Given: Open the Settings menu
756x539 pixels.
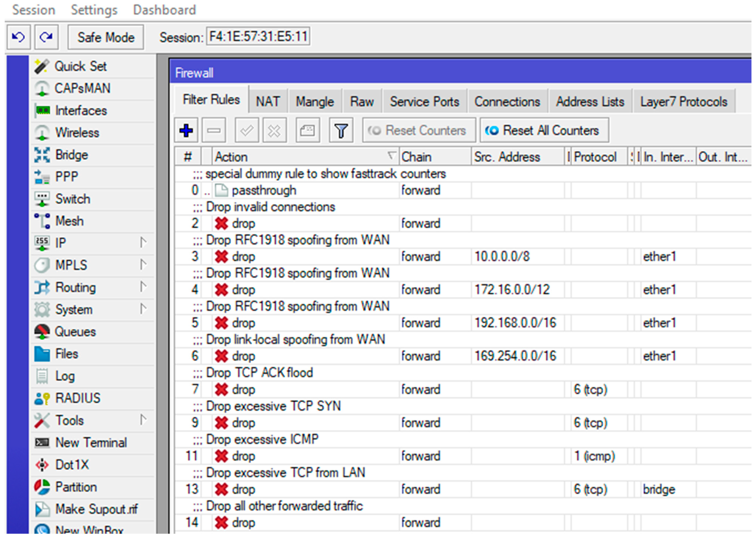Looking at the screenshot, I should tap(94, 10).
